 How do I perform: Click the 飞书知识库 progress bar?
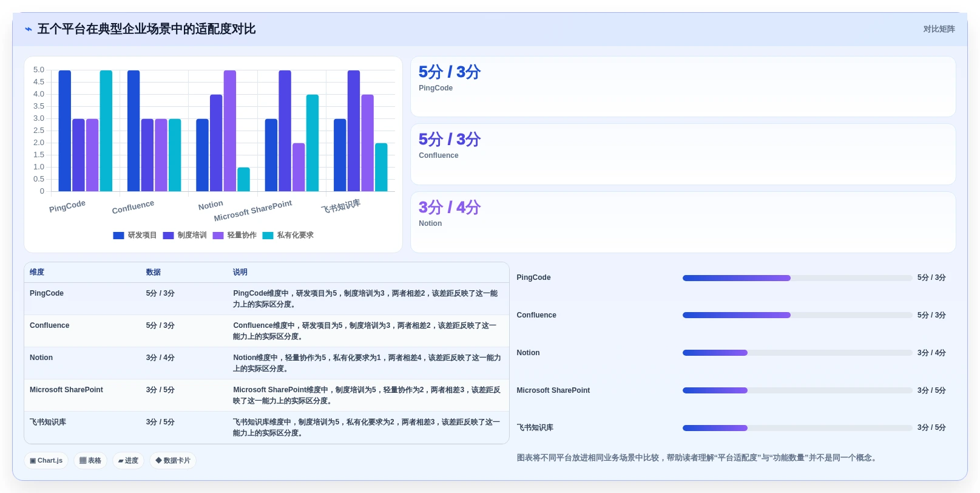797,428
